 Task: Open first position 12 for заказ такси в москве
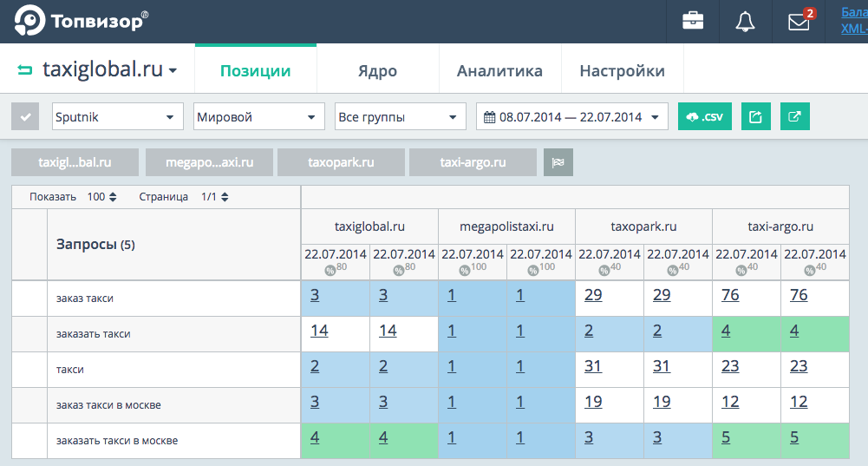tap(730, 402)
